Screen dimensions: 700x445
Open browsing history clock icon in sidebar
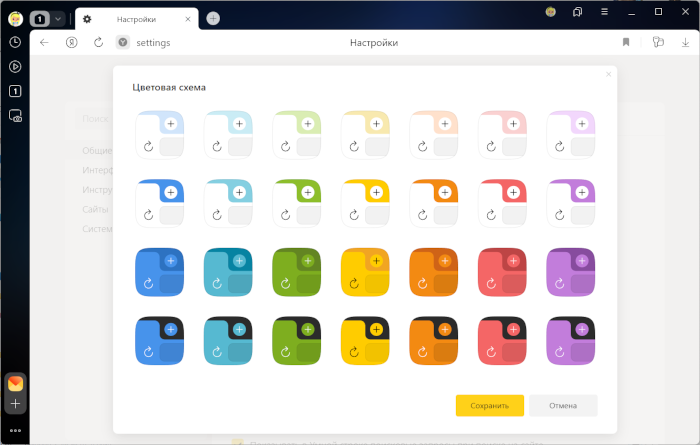pos(15,43)
